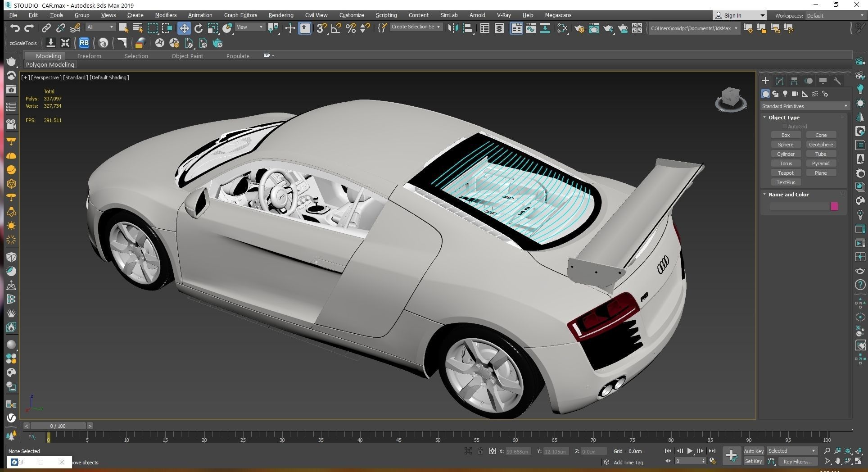This screenshot has width=868, height=472.
Task: Open the Utilities panel wrench tab
Action: pyautogui.click(x=837, y=81)
